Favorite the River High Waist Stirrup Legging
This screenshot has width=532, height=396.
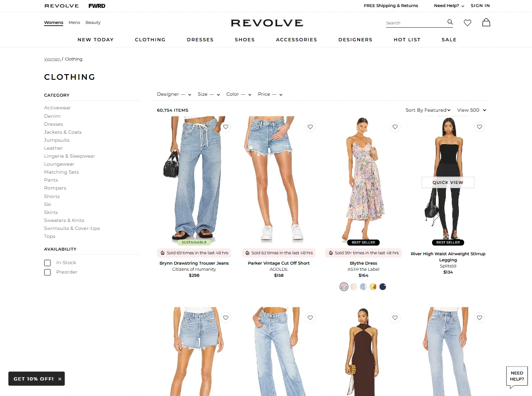[480, 127]
